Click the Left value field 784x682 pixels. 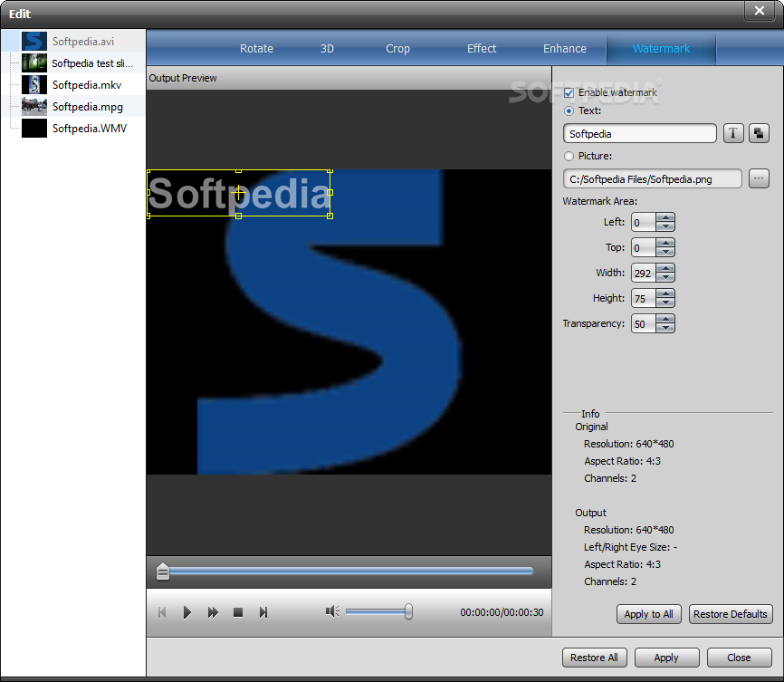644,222
